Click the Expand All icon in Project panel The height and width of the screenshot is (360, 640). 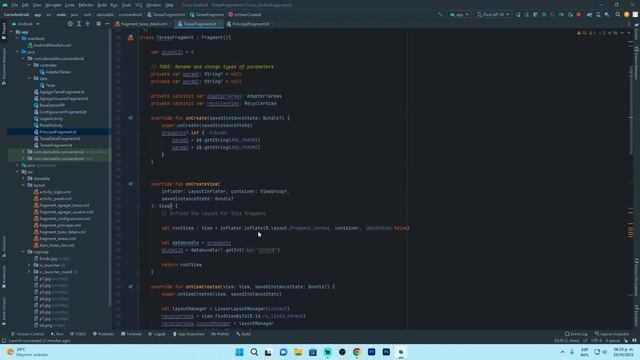pyautogui.click(x=79, y=24)
